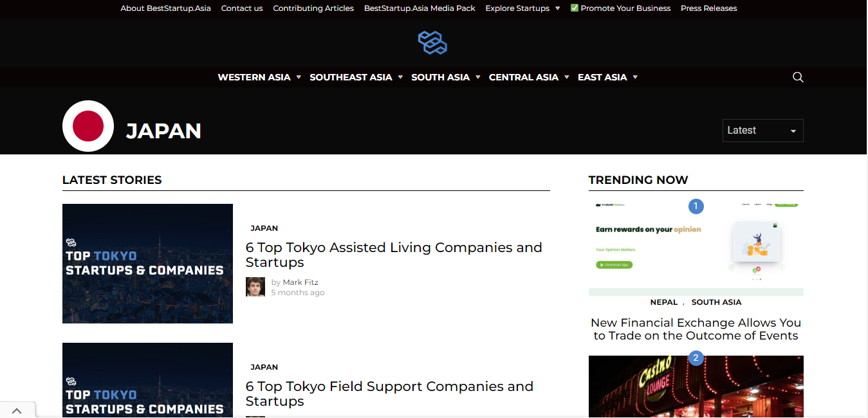Click Mark Fitz's author avatar
This screenshot has height=418, width=868.
pos(255,286)
